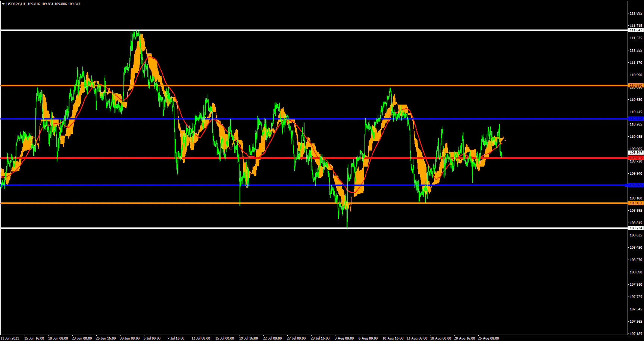Click the 13 Aug 08:00 time label

(x=416, y=338)
